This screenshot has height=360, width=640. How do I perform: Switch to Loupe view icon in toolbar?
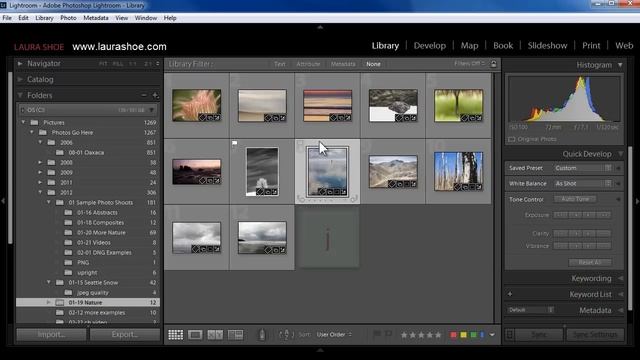pyautogui.click(x=195, y=335)
